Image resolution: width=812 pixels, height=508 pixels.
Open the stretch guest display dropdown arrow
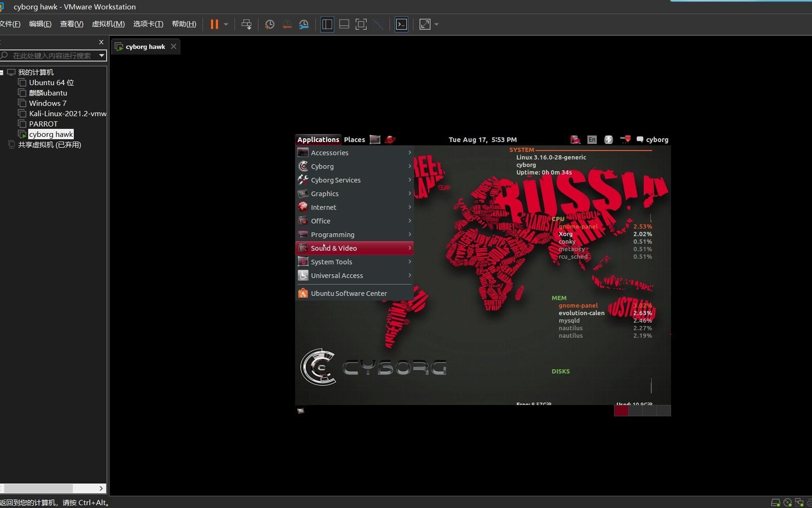pos(437,24)
